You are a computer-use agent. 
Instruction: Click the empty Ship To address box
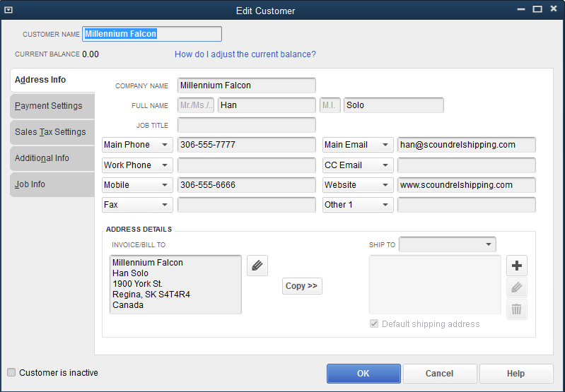coord(435,285)
